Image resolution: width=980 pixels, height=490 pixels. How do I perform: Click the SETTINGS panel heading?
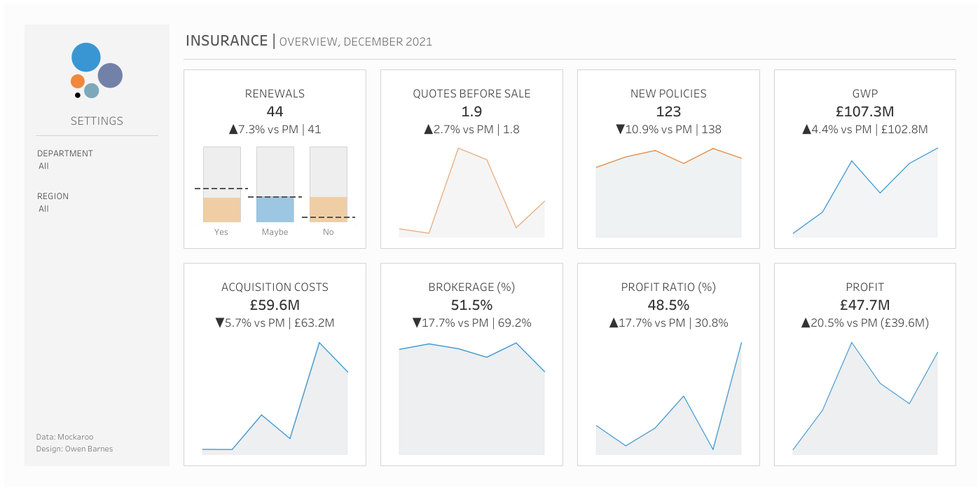(x=97, y=121)
